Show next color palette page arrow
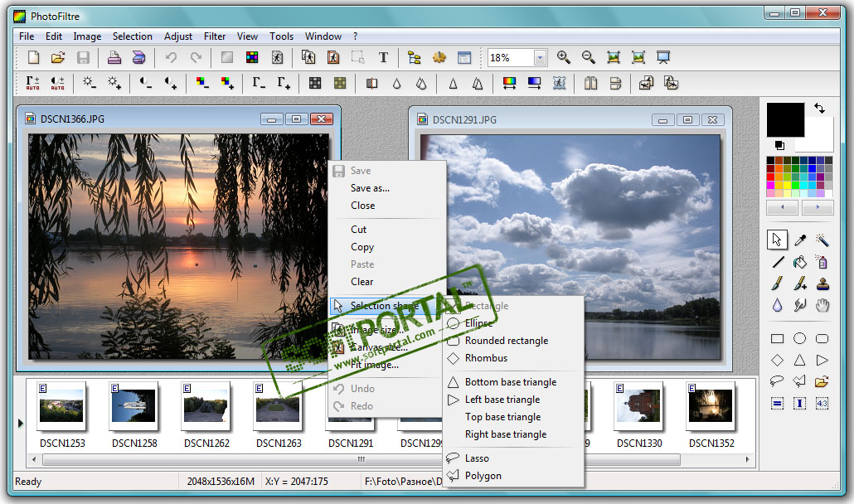The image size is (854, 504). coord(818,207)
